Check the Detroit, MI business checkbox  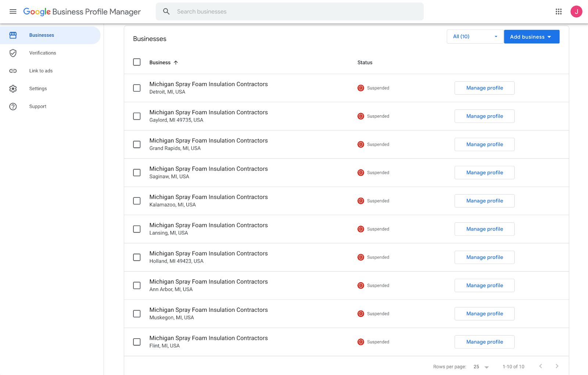pyautogui.click(x=137, y=88)
